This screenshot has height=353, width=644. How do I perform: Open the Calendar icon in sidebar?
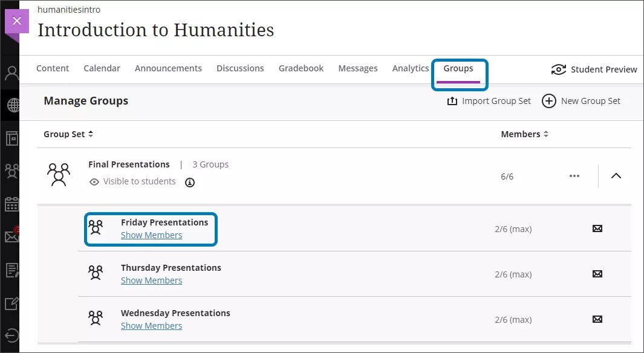pyautogui.click(x=11, y=204)
